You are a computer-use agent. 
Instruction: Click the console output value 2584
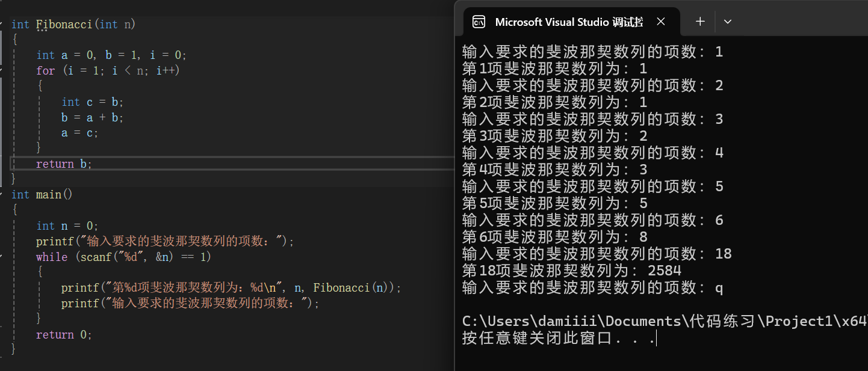(x=664, y=271)
